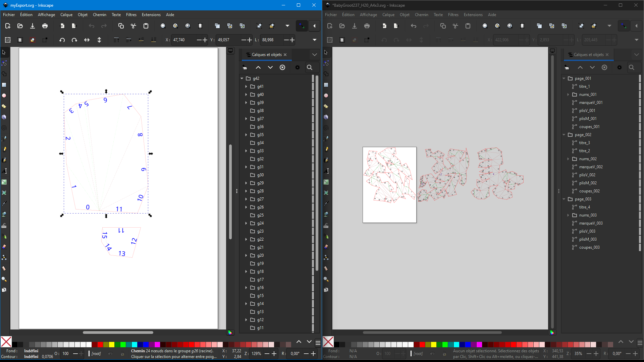
Task: Open search in myExport layers panel
Action: tap(310, 67)
